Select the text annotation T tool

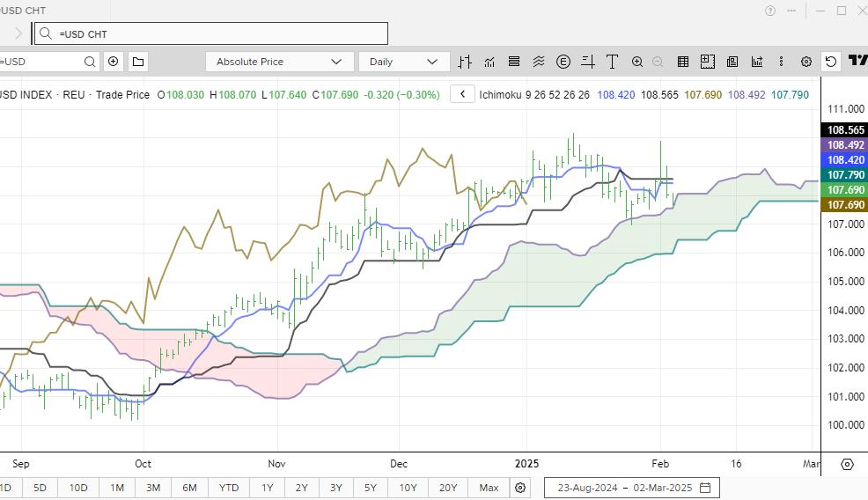(x=611, y=62)
